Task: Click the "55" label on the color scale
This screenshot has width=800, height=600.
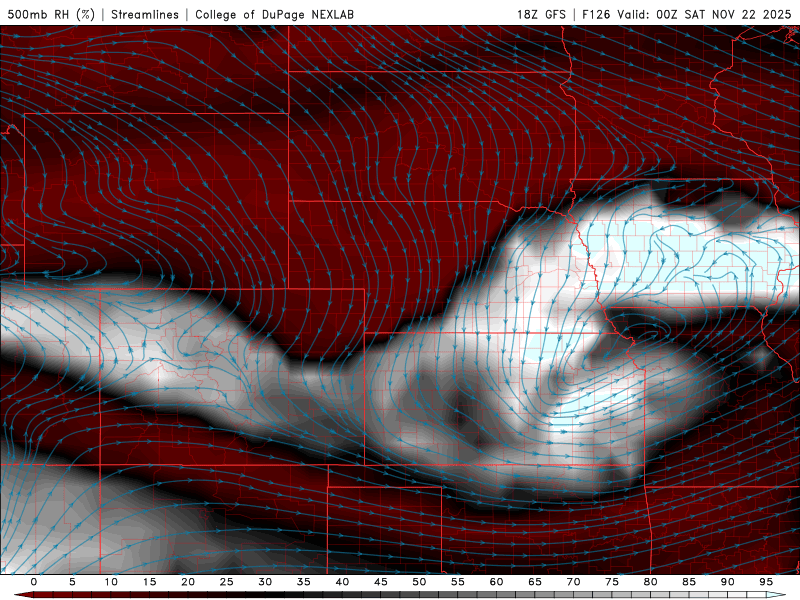Action: pyautogui.click(x=458, y=582)
